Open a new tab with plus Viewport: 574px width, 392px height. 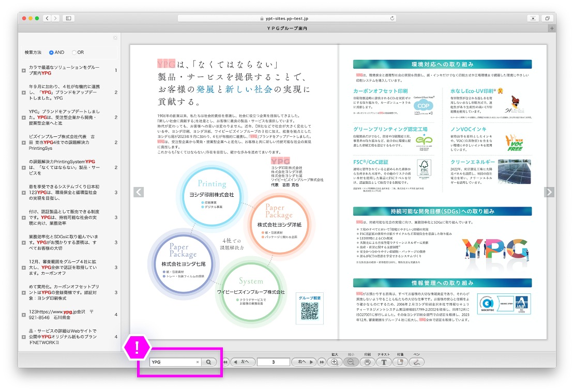[552, 28]
